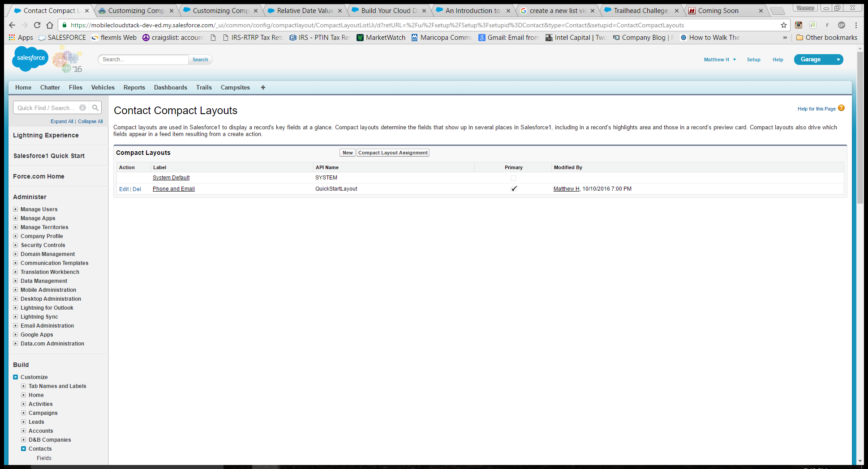Expand the Email Administration tree node
Screen dimensions: 868x469
click(16, 326)
